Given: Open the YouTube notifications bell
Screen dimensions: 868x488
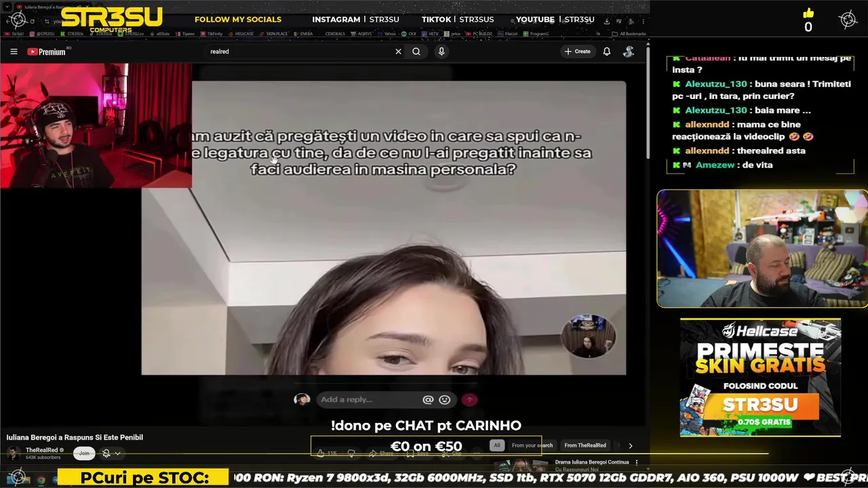Looking at the screenshot, I should pos(607,52).
